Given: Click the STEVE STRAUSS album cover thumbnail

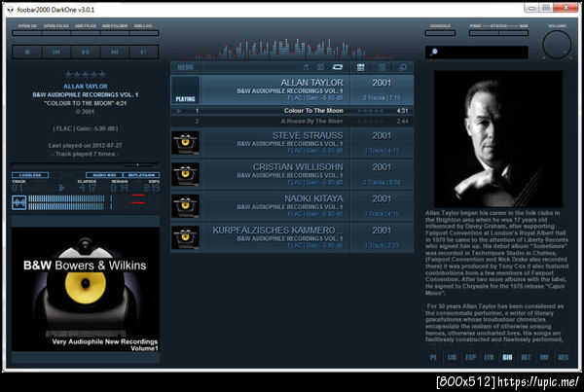Looking at the screenshot, I should tap(186, 143).
